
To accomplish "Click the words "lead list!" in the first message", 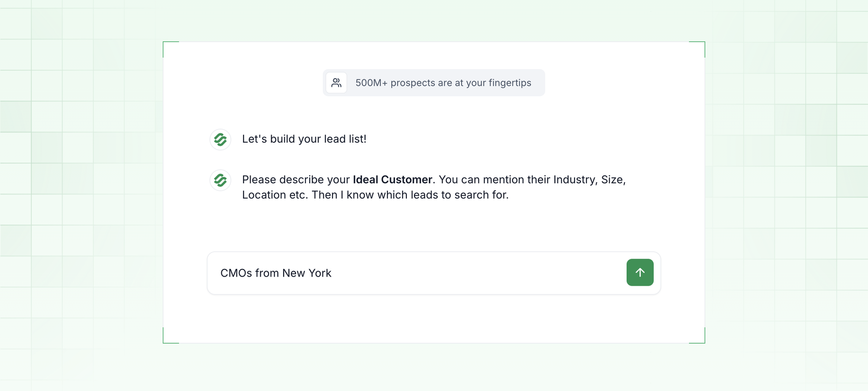I will (345, 139).
